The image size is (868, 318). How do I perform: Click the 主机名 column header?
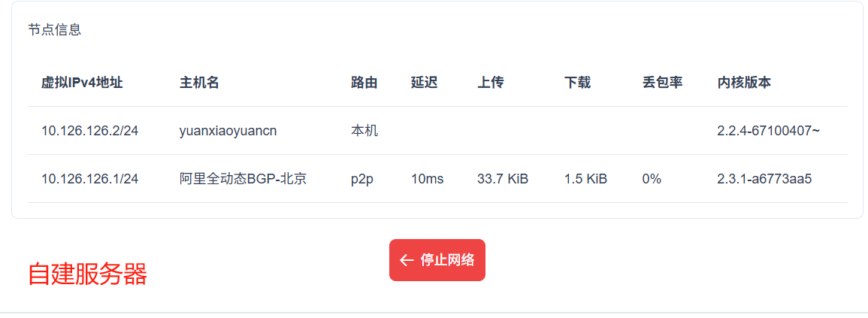[x=199, y=83]
